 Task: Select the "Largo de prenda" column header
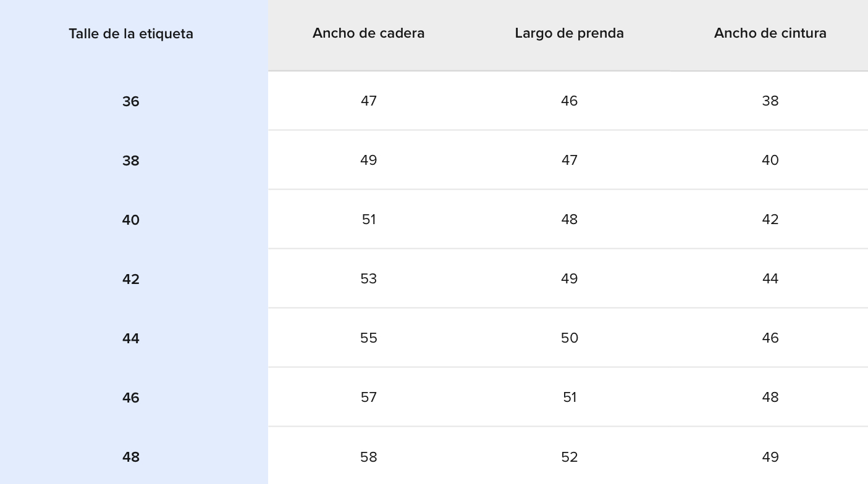[569, 33]
